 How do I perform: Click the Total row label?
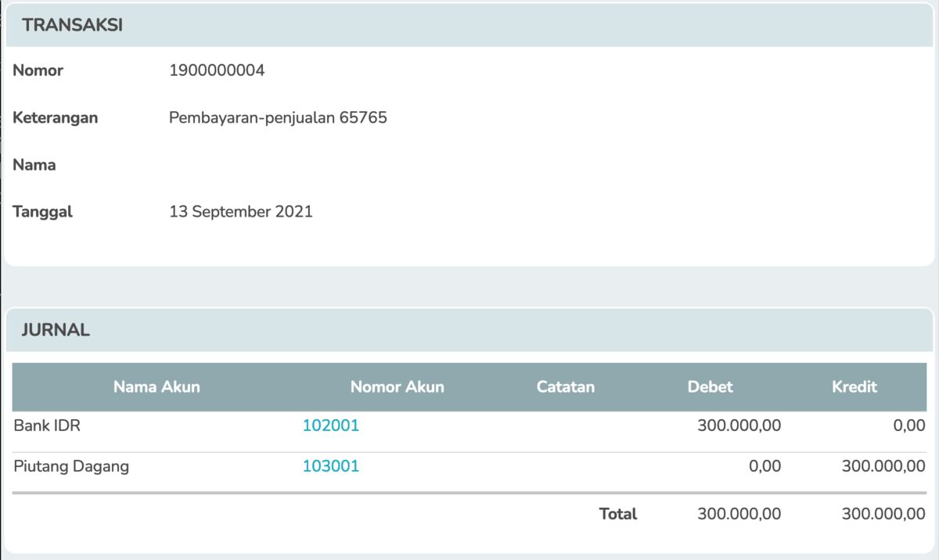[x=617, y=514]
